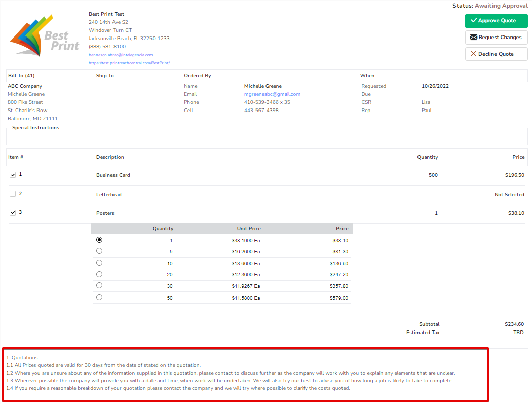
Task: Click the envelope icon in Request Changes
Action: click(473, 38)
